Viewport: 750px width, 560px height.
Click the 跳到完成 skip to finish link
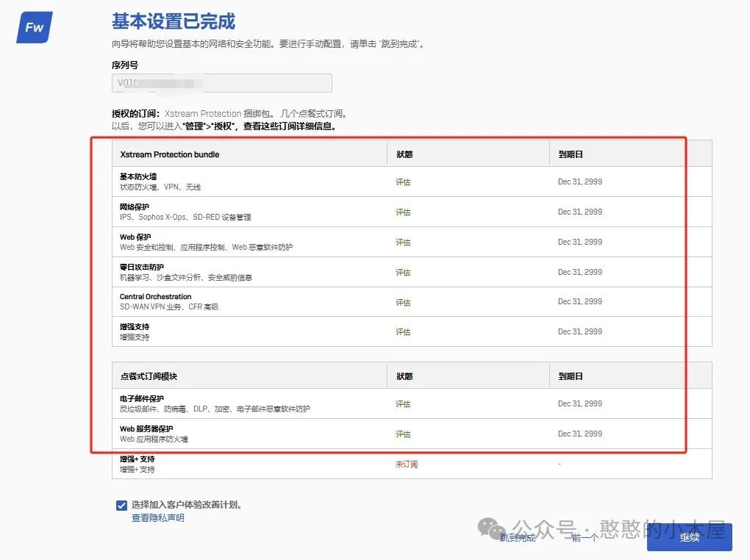[518, 537]
